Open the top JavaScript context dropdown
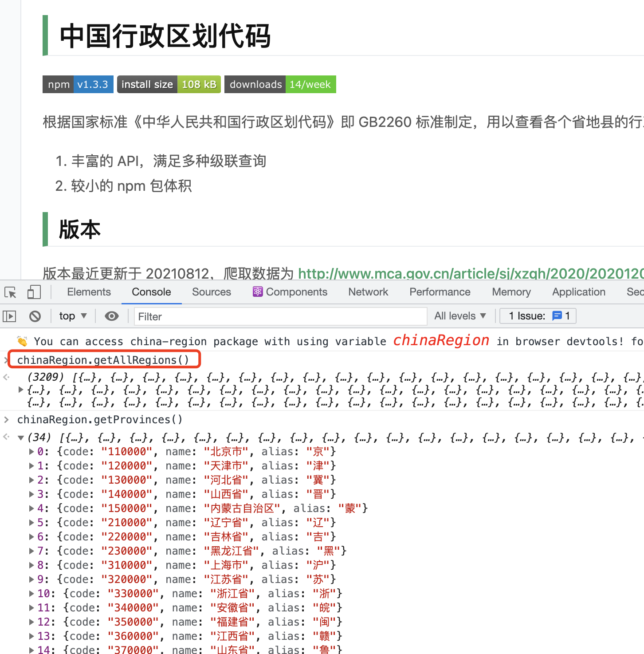The height and width of the screenshot is (654, 644). 73,316
